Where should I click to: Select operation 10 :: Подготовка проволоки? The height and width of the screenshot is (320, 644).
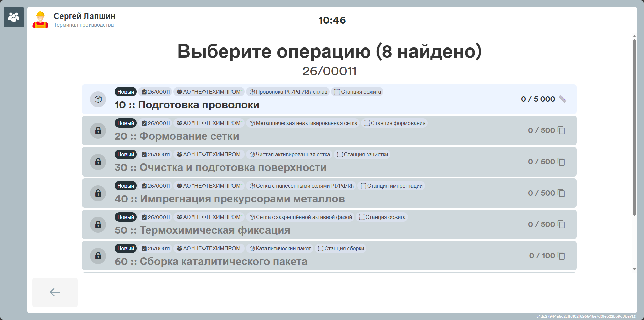coord(329,99)
